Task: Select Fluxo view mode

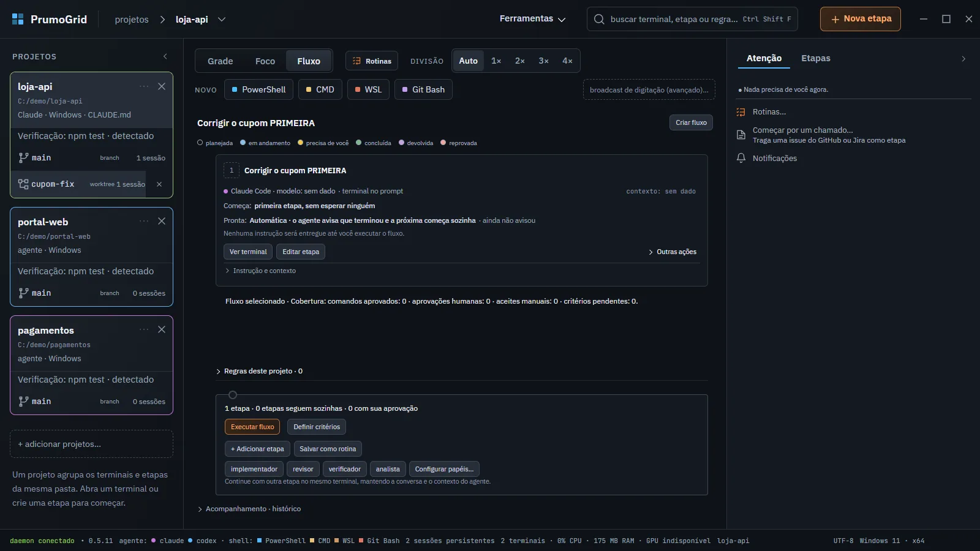Action: pyautogui.click(x=309, y=61)
